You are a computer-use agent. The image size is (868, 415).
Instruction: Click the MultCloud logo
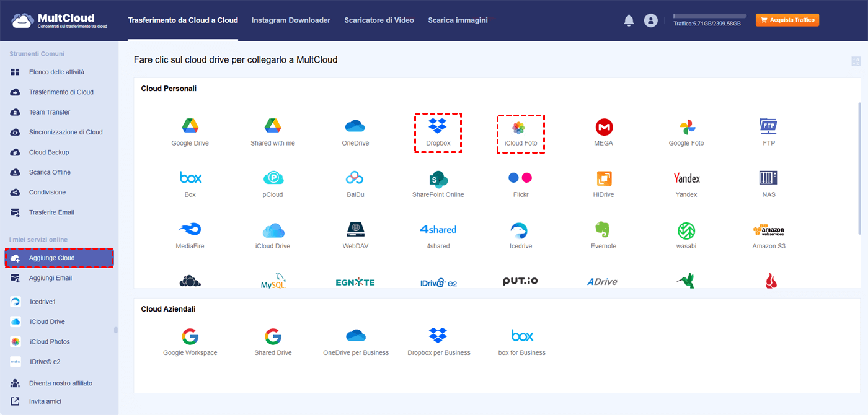[59, 20]
